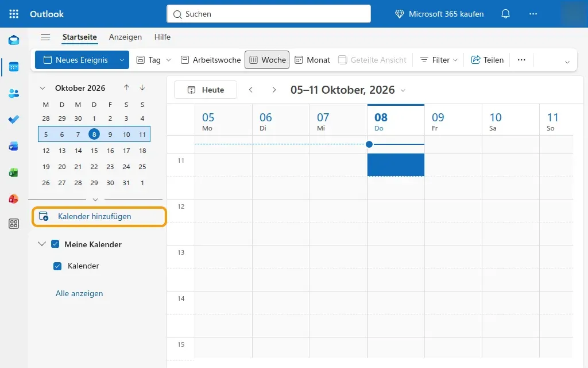Viewport: 588px width, 368px height.
Task: Select the 07 Mi day header
Action: coord(338,121)
